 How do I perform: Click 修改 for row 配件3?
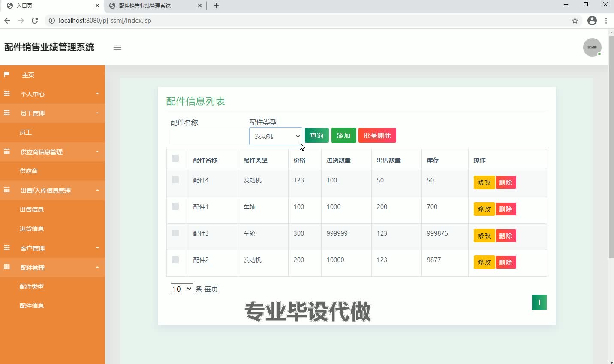coord(484,236)
